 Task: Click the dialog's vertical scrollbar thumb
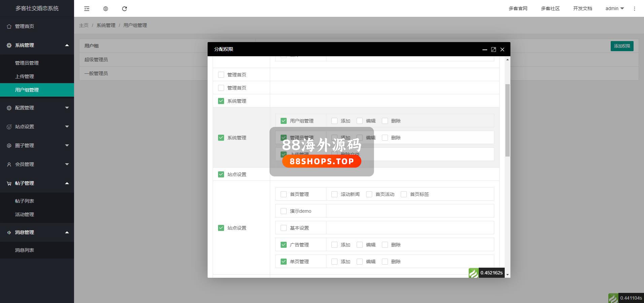[507, 120]
